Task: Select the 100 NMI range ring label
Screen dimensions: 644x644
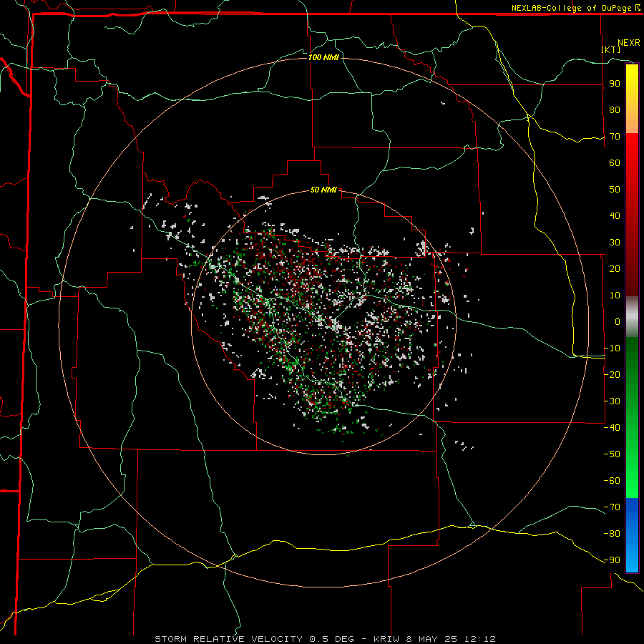Action: pyautogui.click(x=323, y=57)
